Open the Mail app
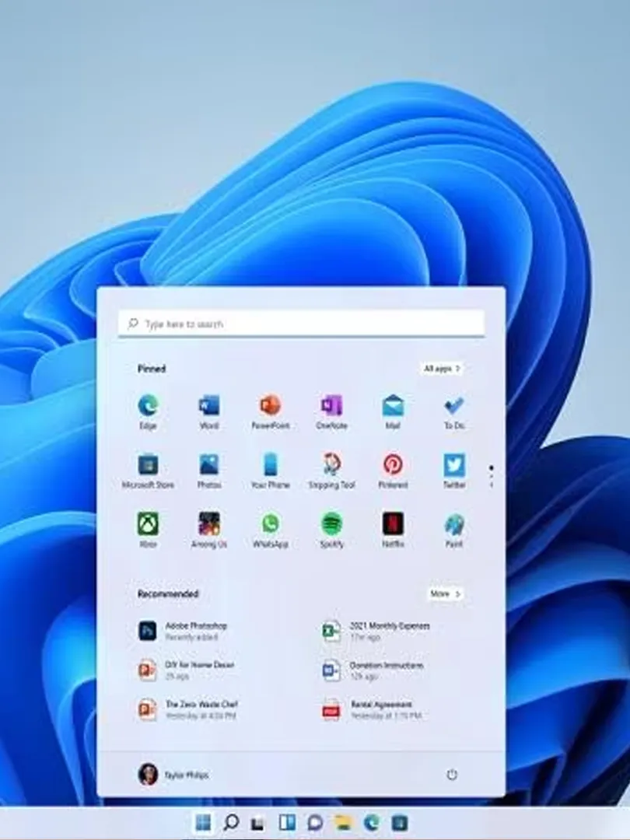This screenshot has width=630, height=840. pyautogui.click(x=393, y=411)
